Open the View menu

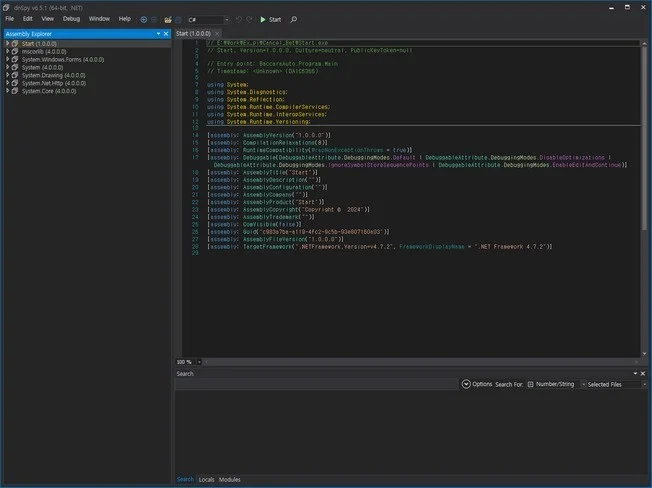coord(47,19)
